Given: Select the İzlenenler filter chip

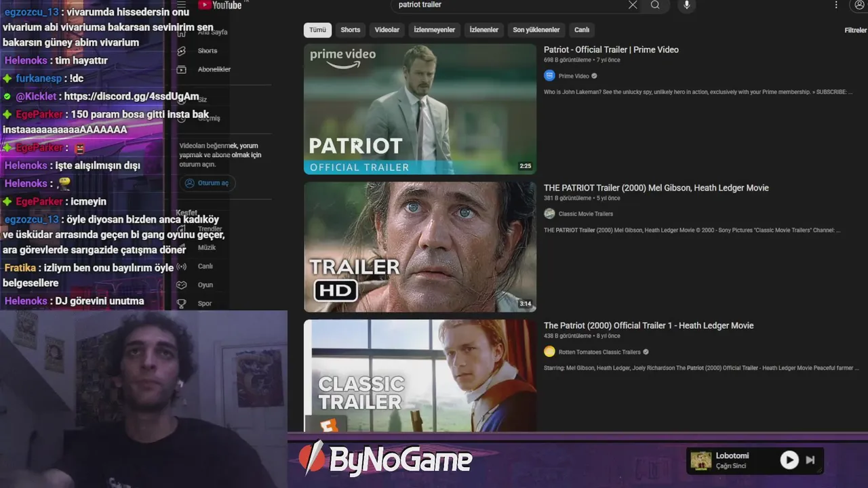Looking at the screenshot, I should click(484, 30).
